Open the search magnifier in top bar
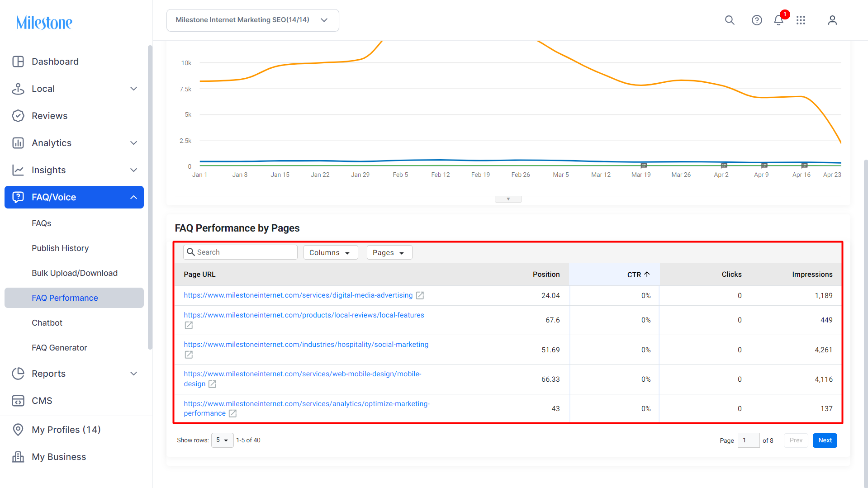Screen dimensions: 868x488 (x=730, y=20)
